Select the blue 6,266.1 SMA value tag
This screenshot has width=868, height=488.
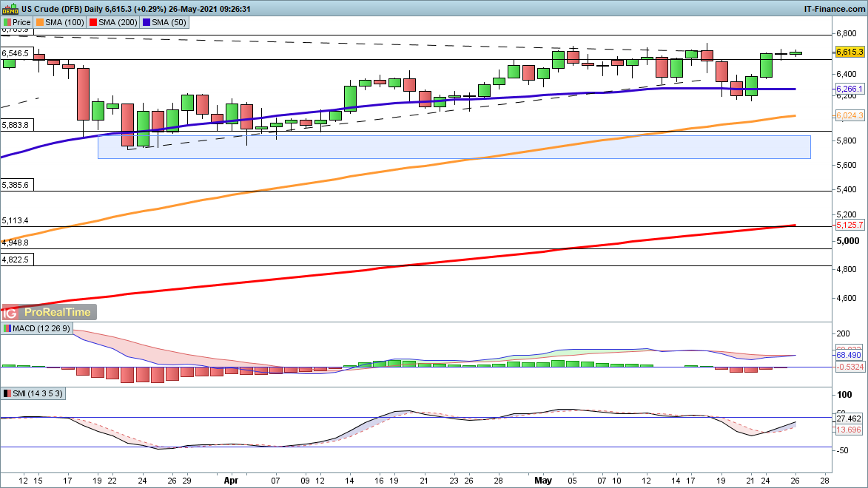click(850, 89)
